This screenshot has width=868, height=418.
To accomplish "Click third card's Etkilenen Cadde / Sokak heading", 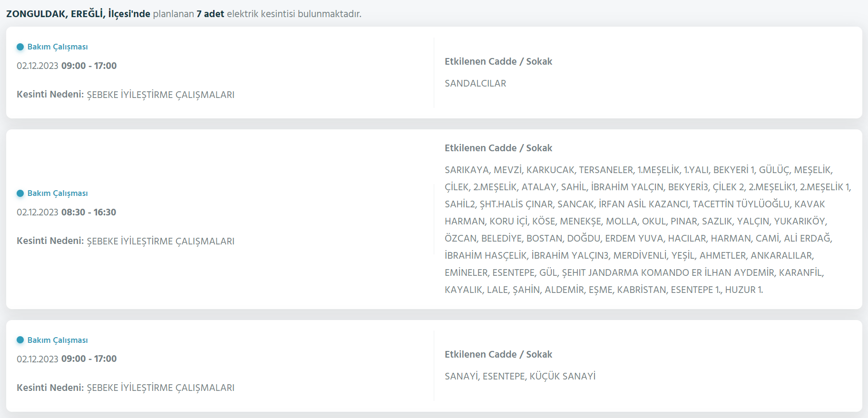I will point(498,354).
